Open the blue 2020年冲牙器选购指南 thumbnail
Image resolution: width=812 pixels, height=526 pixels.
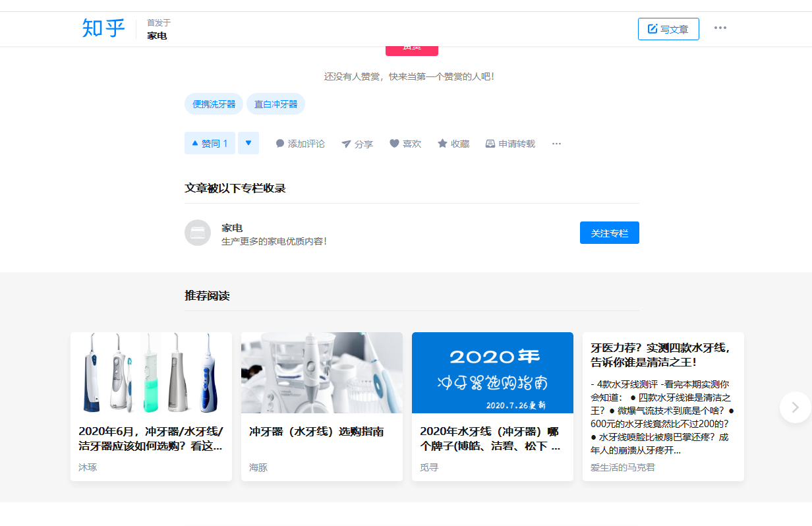click(492, 372)
